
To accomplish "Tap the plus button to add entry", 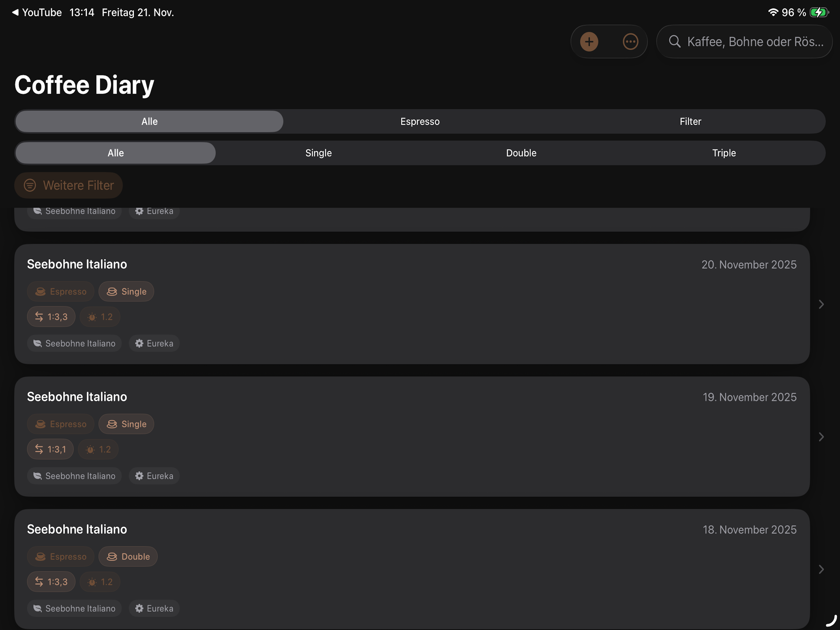I will click(589, 42).
